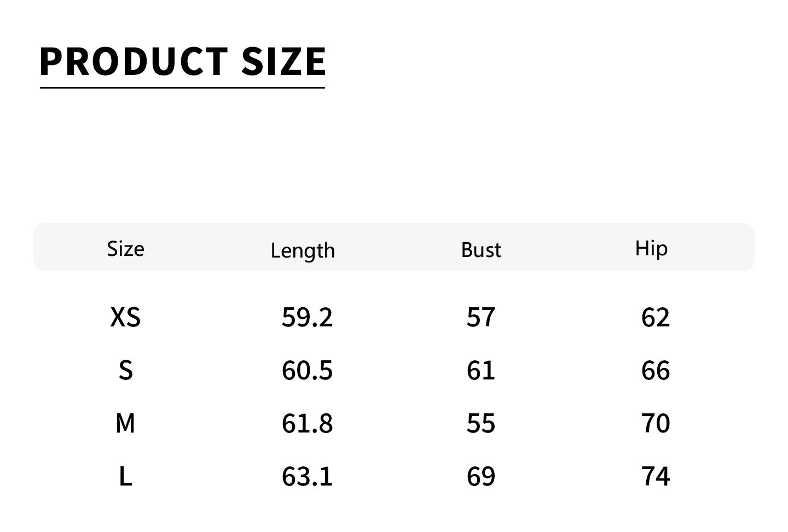The width and height of the screenshot is (788, 532).
Task: Select the L size row label
Action: 125,476
